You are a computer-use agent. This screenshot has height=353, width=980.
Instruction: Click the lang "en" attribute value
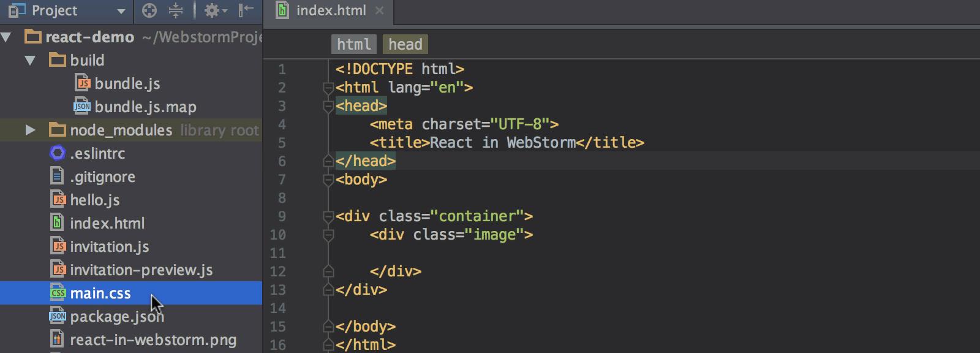pyautogui.click(x=447, y=88)
